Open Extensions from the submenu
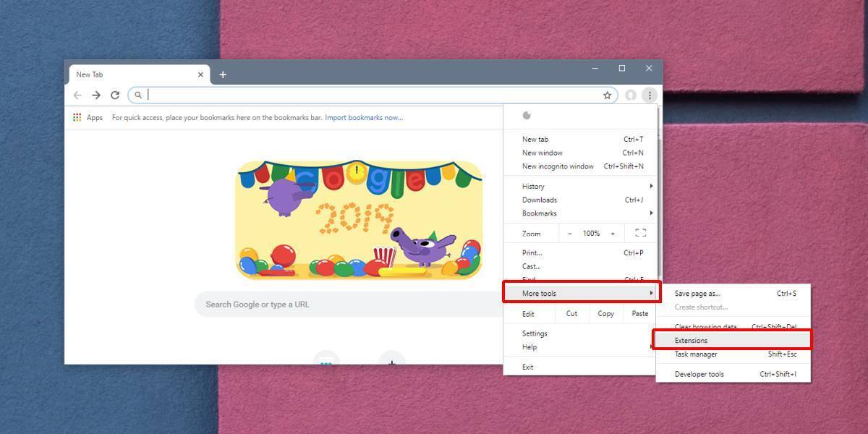 tap(733, 340)
